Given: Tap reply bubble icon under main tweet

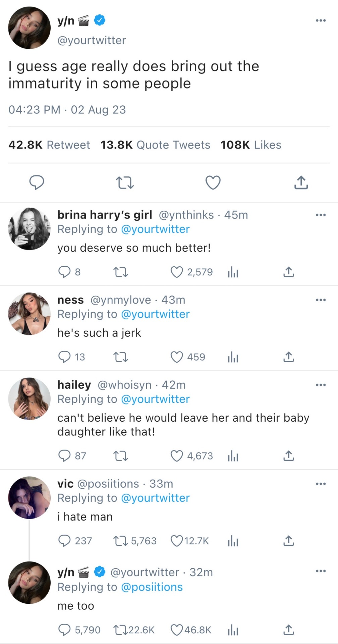Looking at the screenshot, I should point(37,183).
